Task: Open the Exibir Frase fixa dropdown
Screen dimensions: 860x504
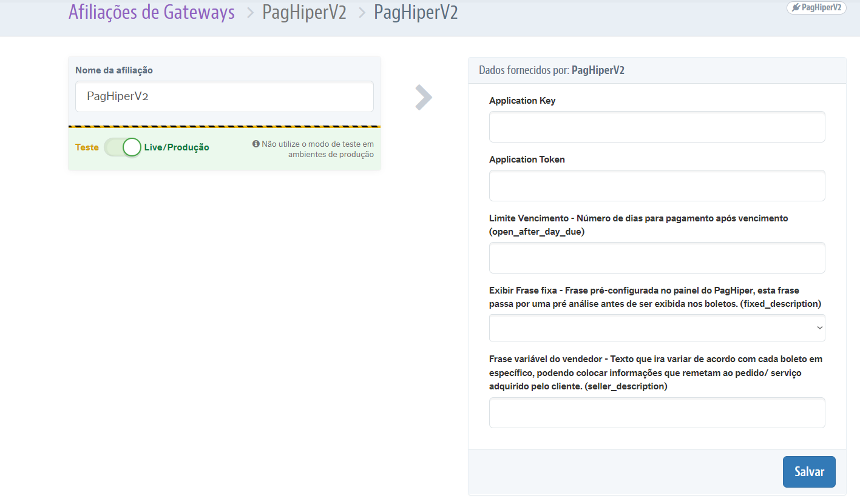Action: [x=657, y=328]
